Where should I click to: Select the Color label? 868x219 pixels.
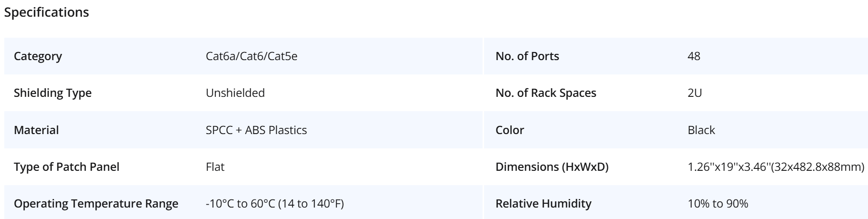tap(510, 130)
